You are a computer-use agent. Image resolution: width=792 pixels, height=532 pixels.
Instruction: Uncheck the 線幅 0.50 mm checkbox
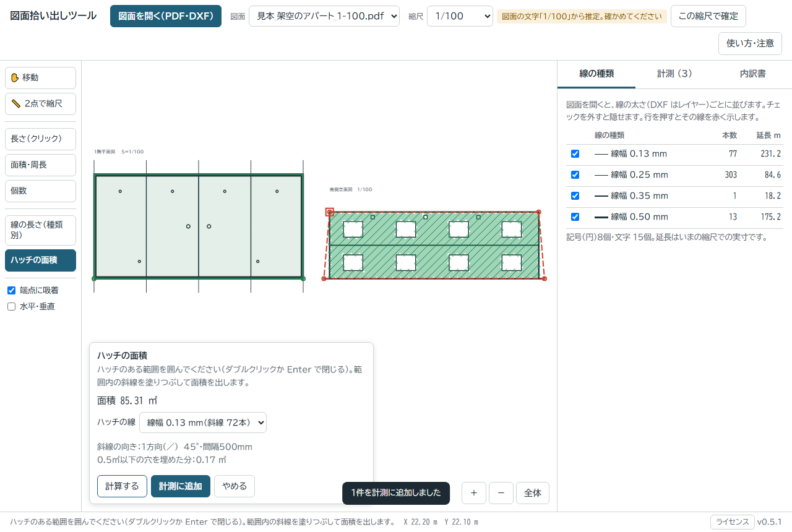click(575, 217)
